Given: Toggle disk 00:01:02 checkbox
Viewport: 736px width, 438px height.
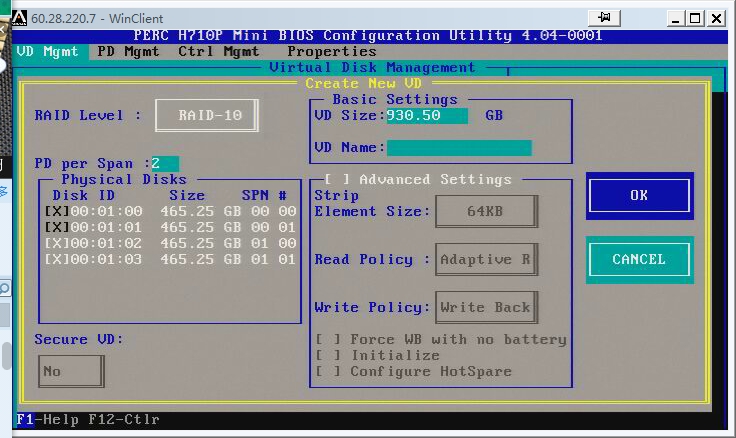Looking at the screenshot, I should pos(57,243).
